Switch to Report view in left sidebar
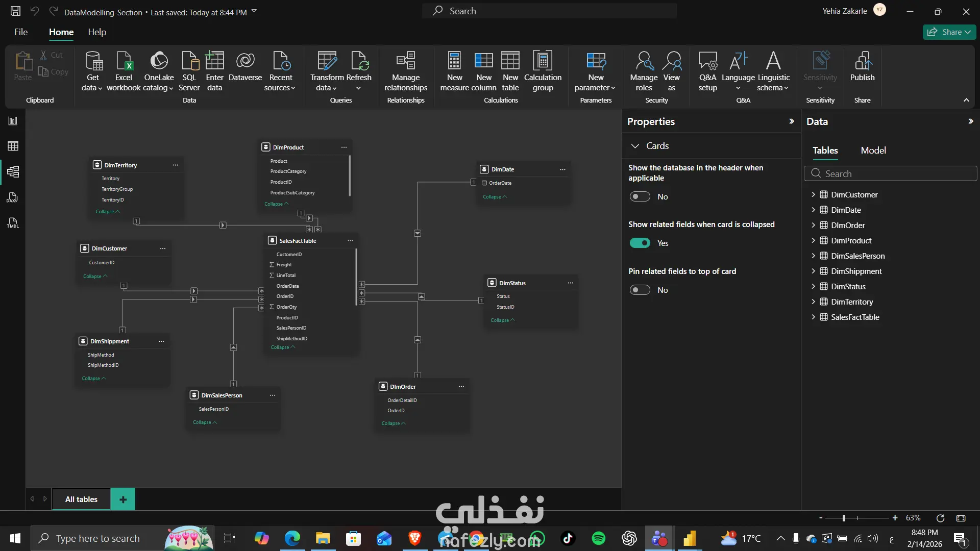The width and height of the screenshot is (980, 551). point(13,121)
